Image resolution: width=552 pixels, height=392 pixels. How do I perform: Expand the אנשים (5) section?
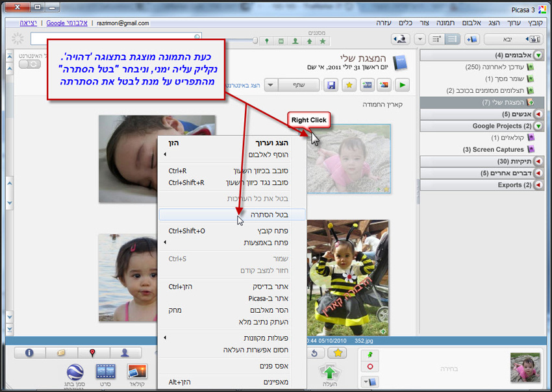point(538,114)
